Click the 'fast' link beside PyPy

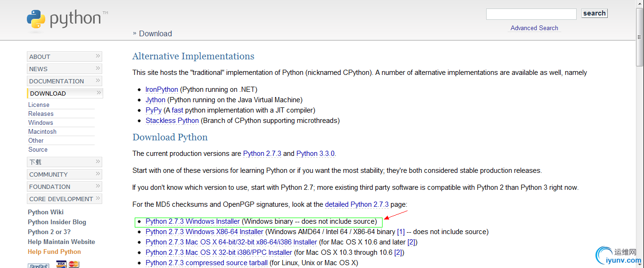pos(177,110)
